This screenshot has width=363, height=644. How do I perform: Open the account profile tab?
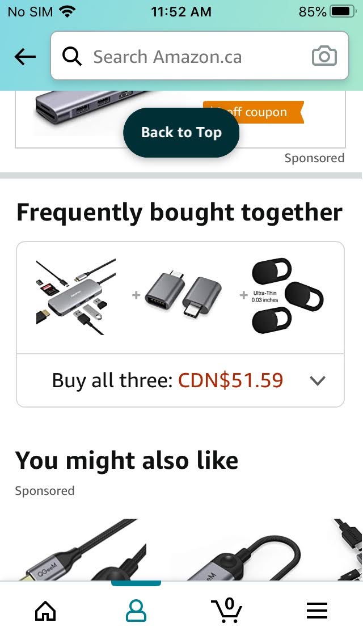pos(136,611)
